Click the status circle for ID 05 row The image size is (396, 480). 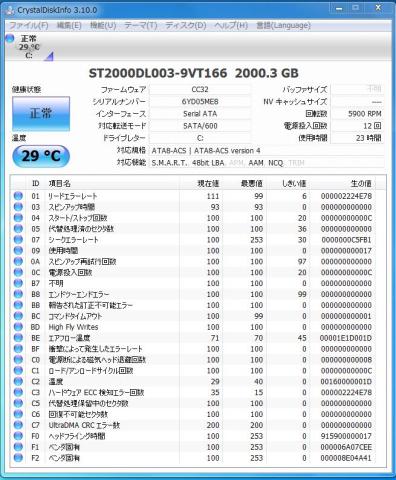coord(18,229)
